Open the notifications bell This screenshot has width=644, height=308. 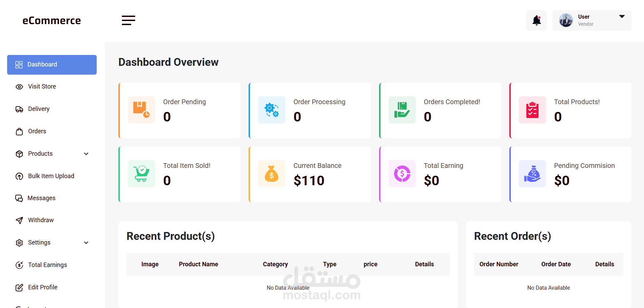536,20
